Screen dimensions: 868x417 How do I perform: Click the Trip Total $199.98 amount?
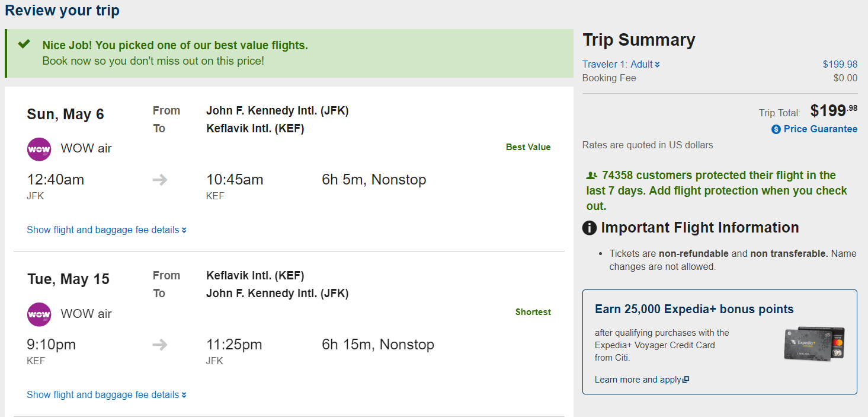coord(834,110)
